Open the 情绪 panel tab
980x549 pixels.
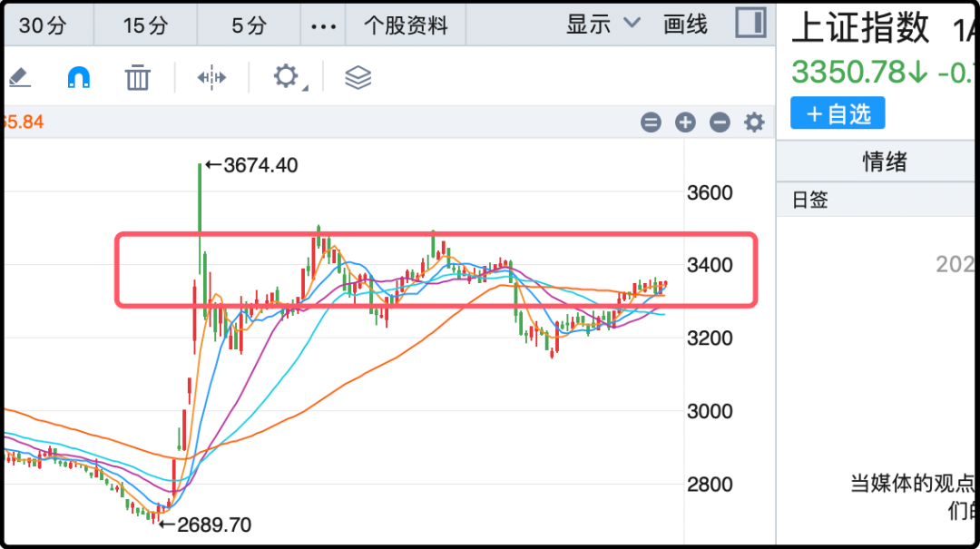(x=884, y=163)
